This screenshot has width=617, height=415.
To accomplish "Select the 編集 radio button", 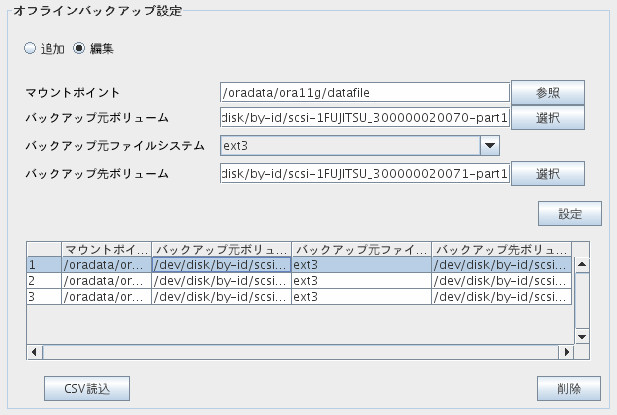I will click(79, 48).
